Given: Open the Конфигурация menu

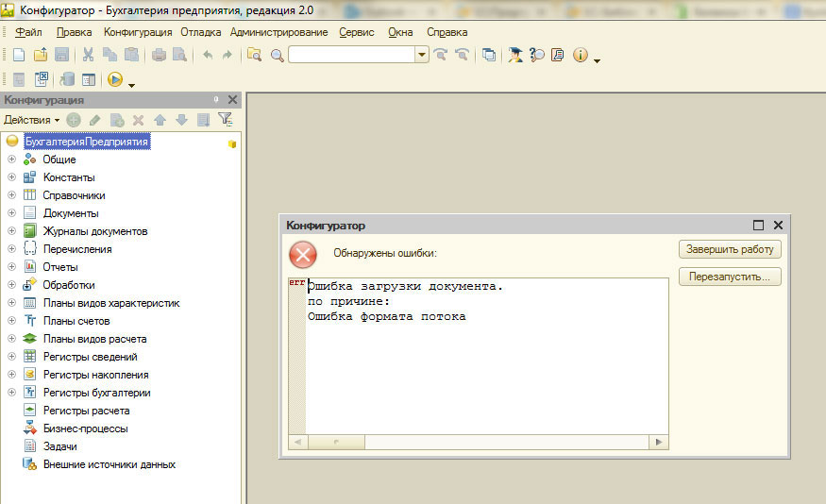Looking at the screenshot, I should [x=138, y=32].
